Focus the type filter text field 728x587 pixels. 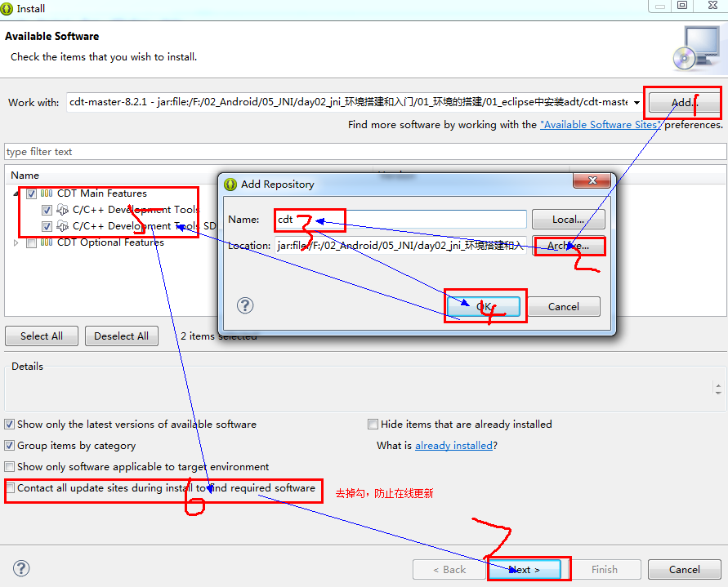(365, 152)
